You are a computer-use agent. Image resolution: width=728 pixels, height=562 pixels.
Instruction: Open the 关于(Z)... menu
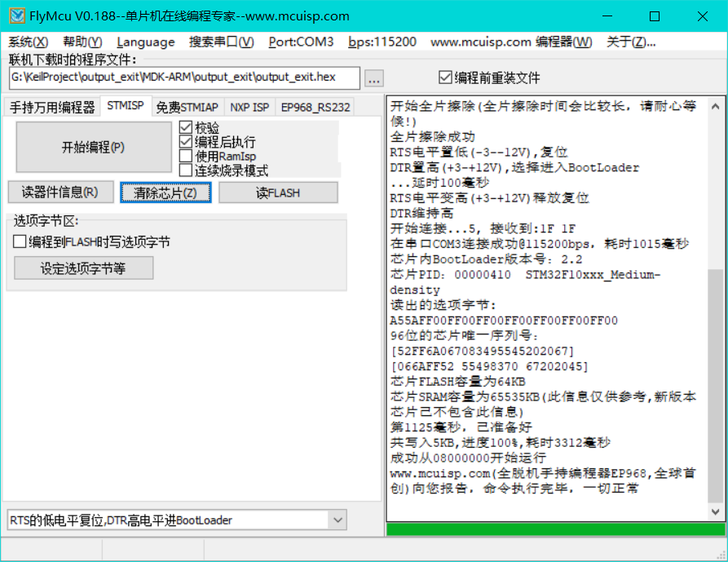tap(630, 42)
